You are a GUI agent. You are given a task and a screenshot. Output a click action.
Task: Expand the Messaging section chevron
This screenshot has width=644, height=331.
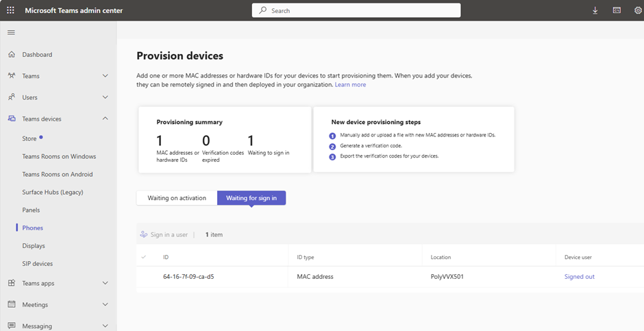tap(105, 326)
